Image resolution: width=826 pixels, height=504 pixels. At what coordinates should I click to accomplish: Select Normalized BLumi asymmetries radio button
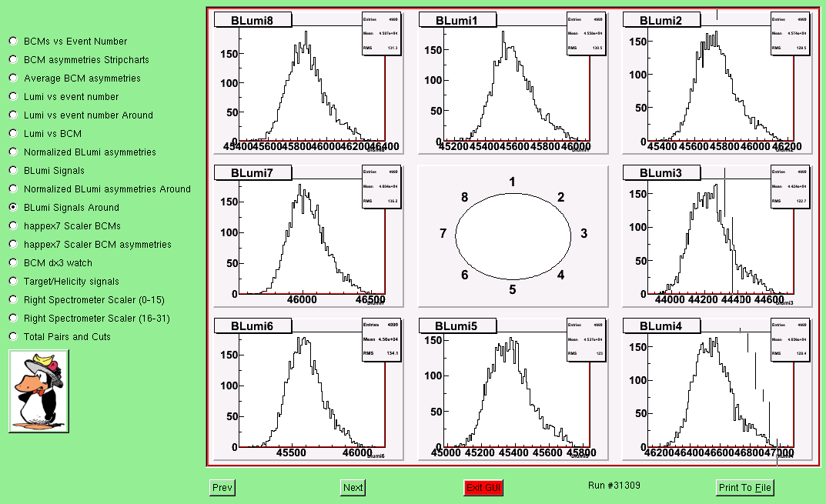point(14,152)
